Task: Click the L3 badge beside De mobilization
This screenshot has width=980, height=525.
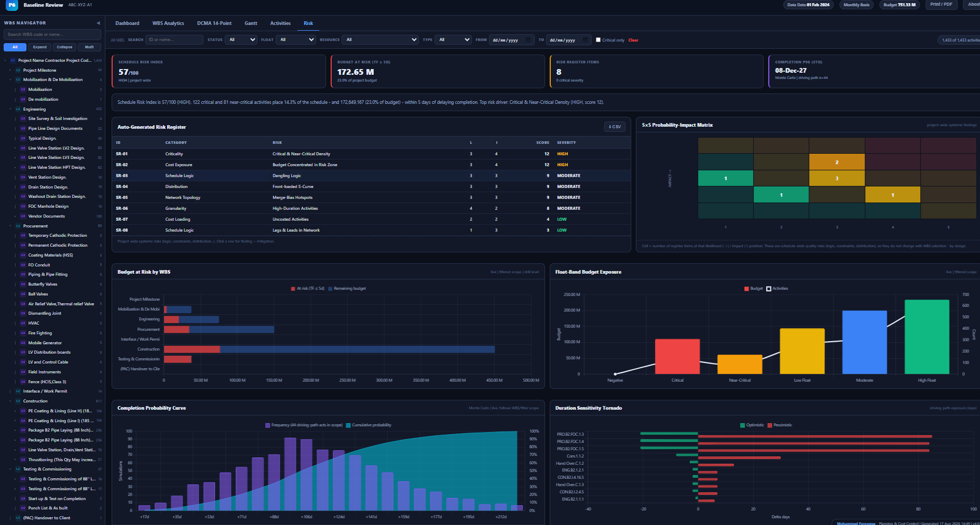Action: [23, 99]
